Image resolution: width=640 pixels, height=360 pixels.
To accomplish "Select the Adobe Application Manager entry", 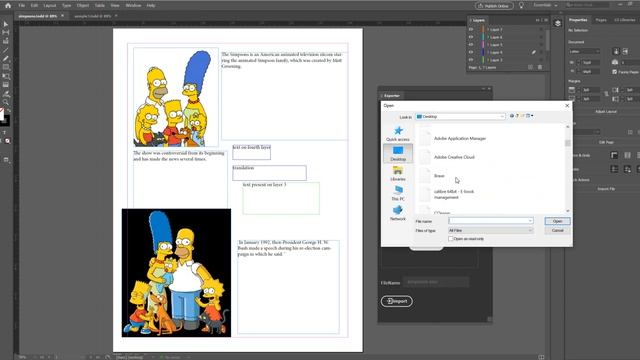I will tap(460, 138).
